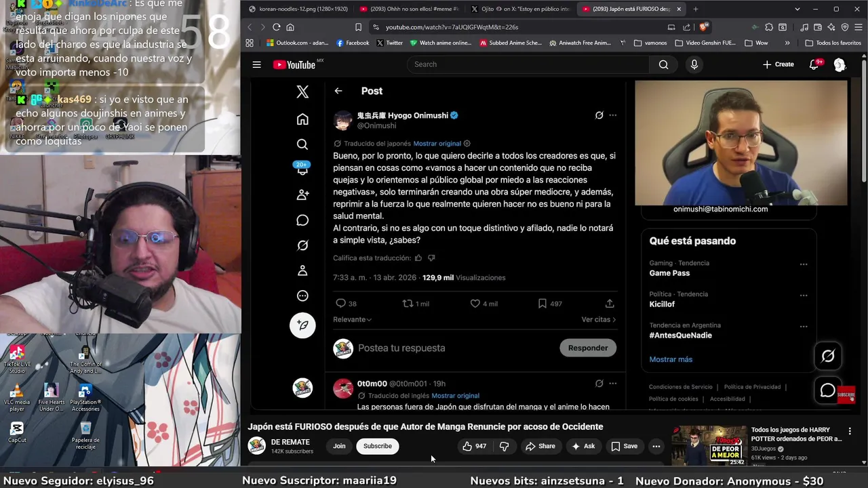Click the white compose post button
This screenshot has height=488, width=868.
(302, 325)
